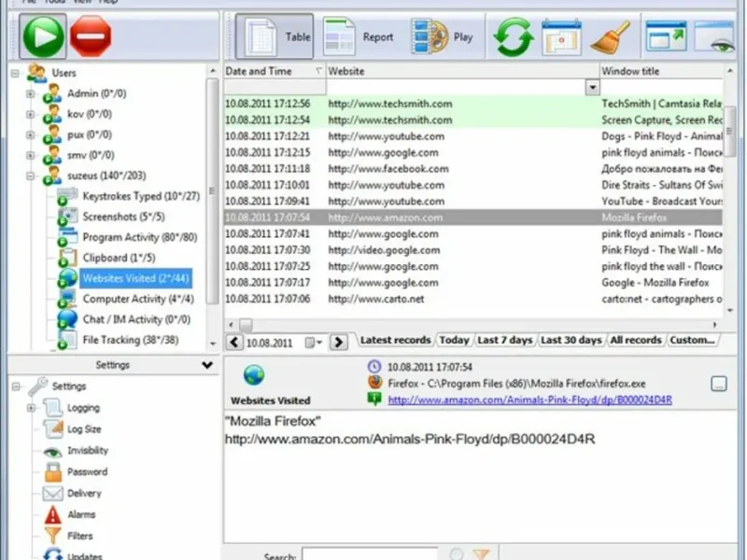
Task: Open Program Activity (80*/80) log
Action: [x=139, y=237]
